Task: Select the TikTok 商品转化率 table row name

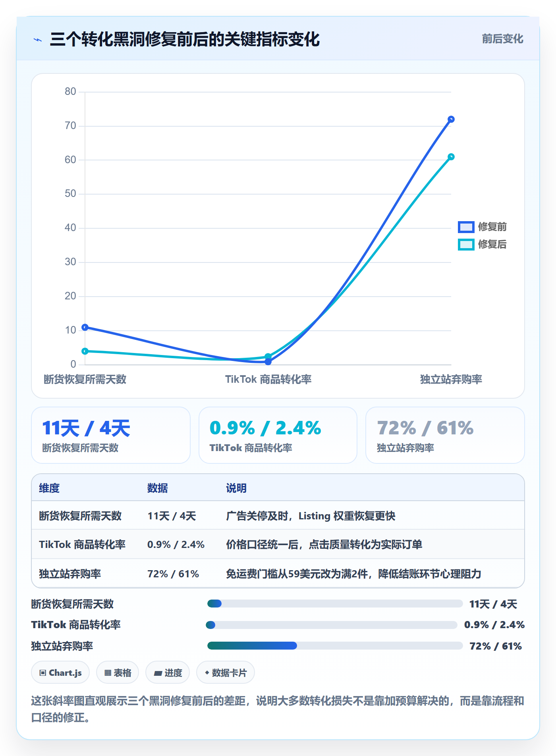Action: point(82,544)
